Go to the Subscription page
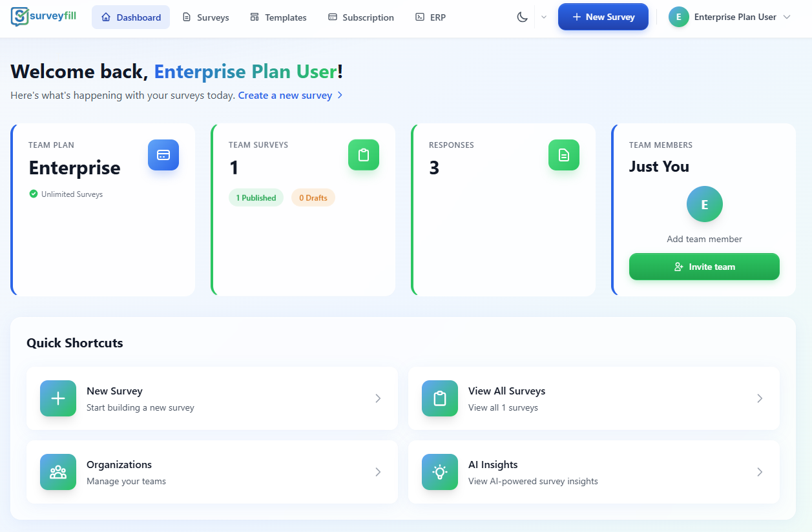812x532 pixels. pyautogui.click(x=360, y=17)
